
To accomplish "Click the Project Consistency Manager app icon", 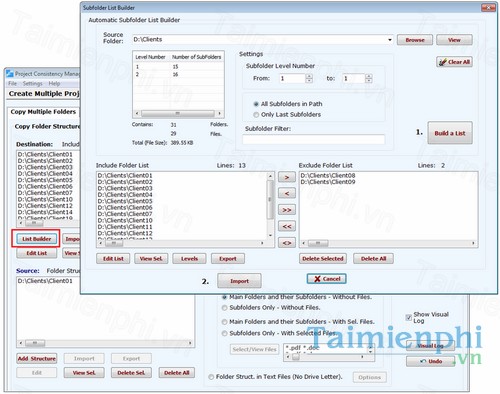I will coord(10,74).
